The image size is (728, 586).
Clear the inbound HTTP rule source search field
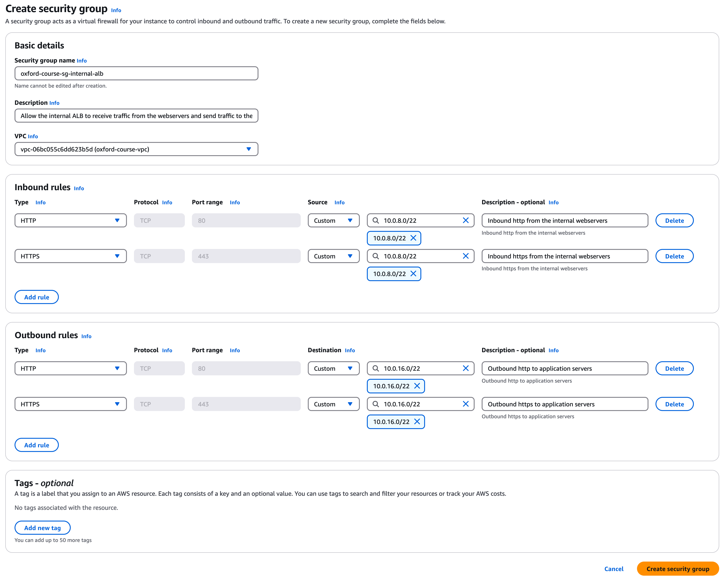pyautogui.click(x=466, y=220)
